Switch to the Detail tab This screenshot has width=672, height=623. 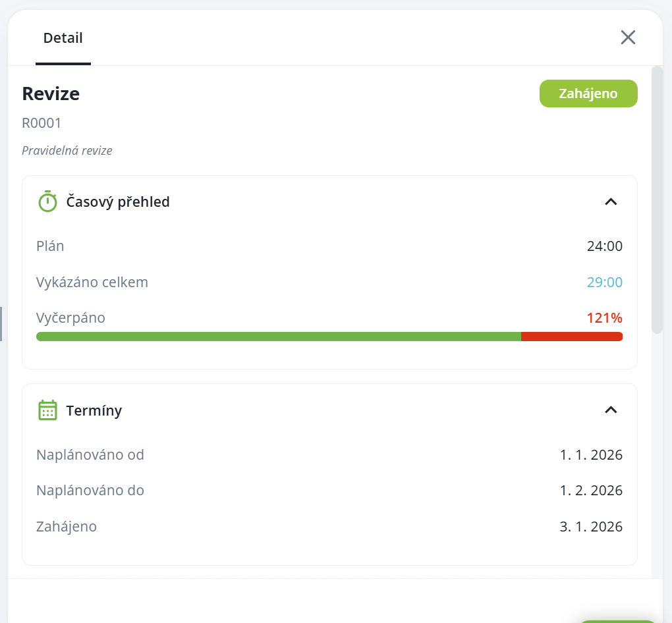point(63,38)
